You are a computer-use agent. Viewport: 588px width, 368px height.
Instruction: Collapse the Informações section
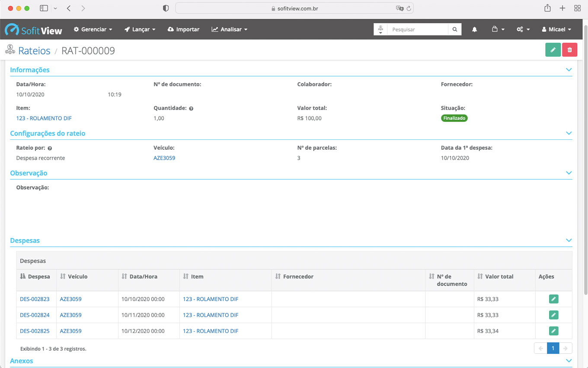pyautogui.click(x=569, y=70)
